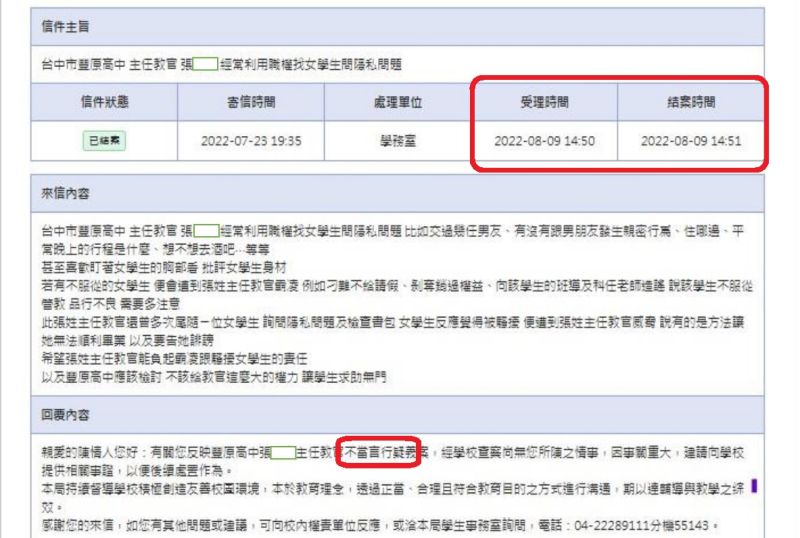Select closed time 2022-08-09 14:51
The height and width of the screenshot is (538, 800).
(x=691, y=141)
